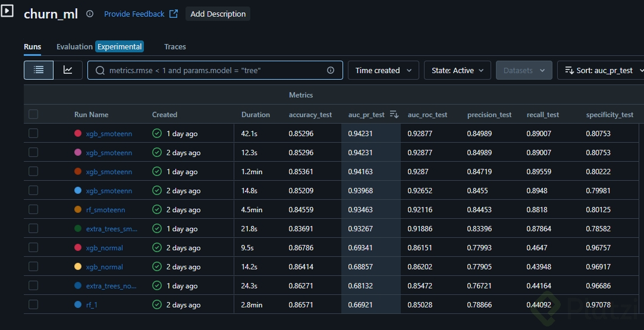The image size is (644, 330).
Task: Open the Time created dropdown
Action: pos(383,70)
